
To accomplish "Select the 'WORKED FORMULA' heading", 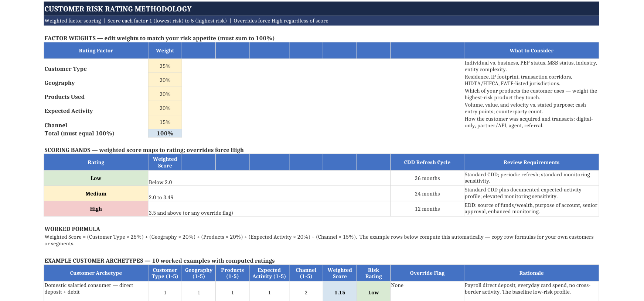I will (x=72, y=229).
